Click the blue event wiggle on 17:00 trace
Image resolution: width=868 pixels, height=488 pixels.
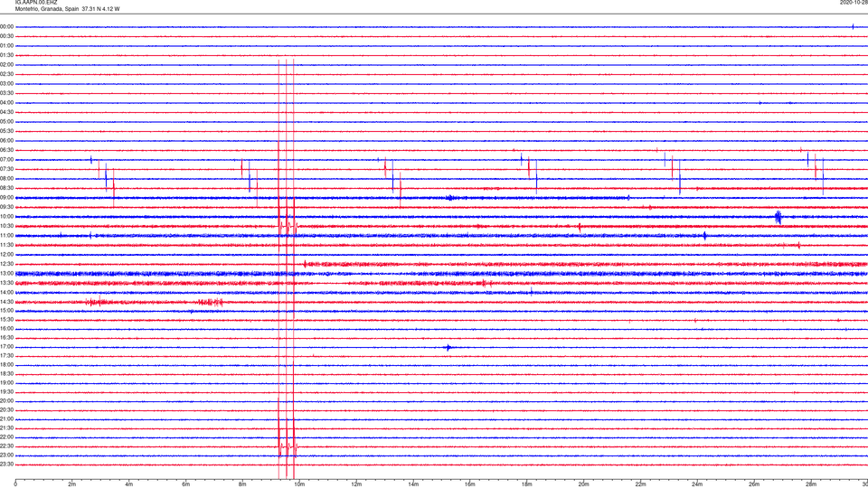448,347
